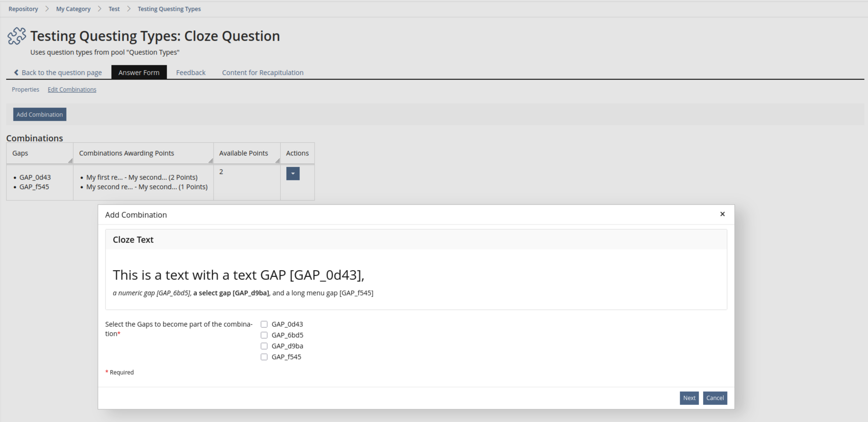Go to Repository breadcrumb link
The width and height of the screenshot is (868, 422).
coord(23,9)
